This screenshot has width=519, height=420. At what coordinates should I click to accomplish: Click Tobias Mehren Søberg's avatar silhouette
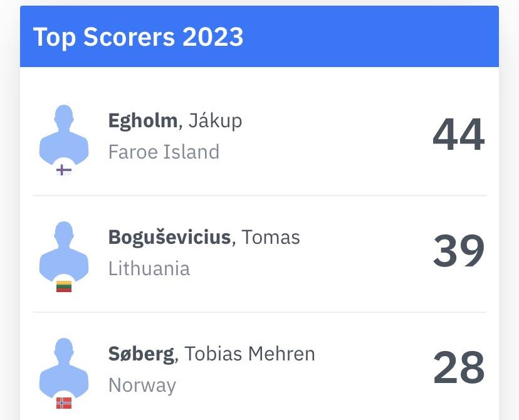[x=64, y=368]
